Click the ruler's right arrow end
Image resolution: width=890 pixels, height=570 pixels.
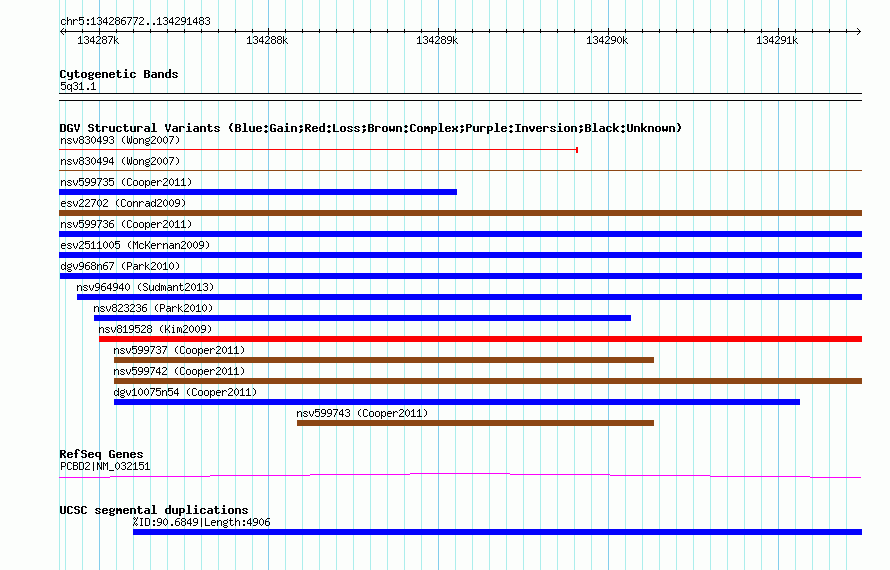click(859, 32)
